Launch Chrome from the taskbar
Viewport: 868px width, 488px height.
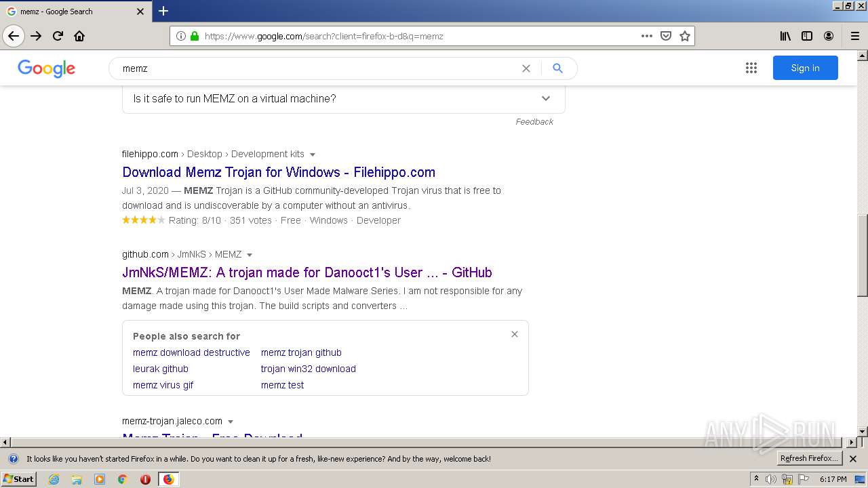[123, 479]
